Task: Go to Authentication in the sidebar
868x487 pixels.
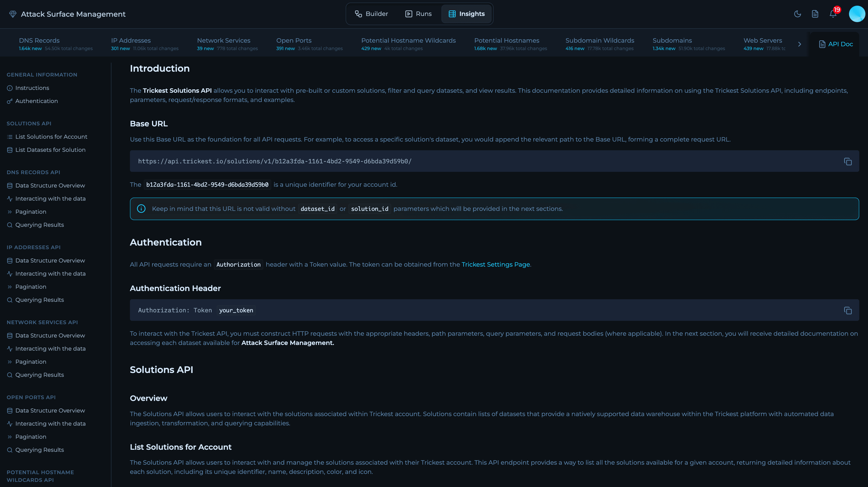Action: 36,101
